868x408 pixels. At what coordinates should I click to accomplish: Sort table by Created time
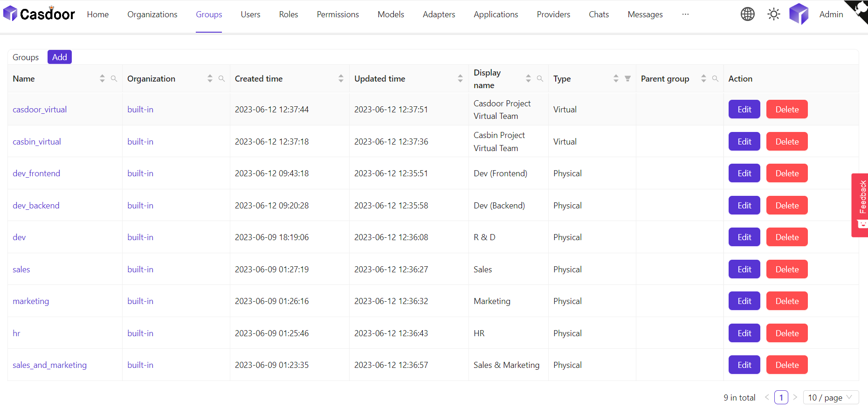click(x=341, y=79)
